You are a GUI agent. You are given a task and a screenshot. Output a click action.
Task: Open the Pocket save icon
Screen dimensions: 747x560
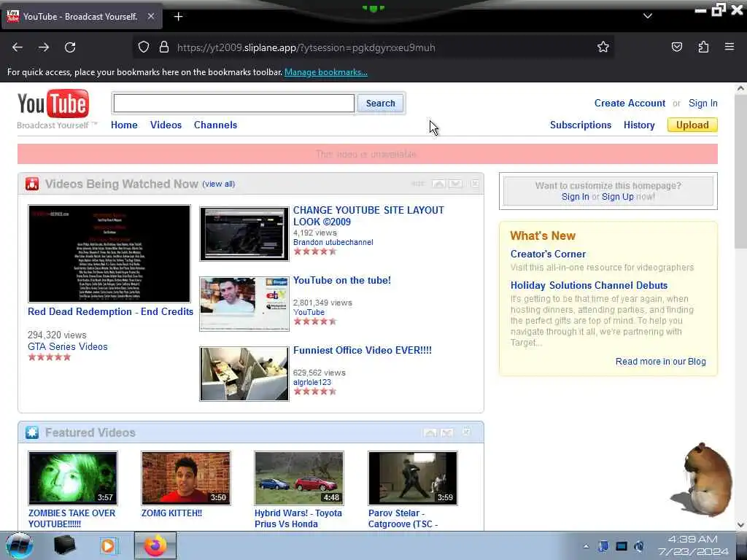pos(676,47)
